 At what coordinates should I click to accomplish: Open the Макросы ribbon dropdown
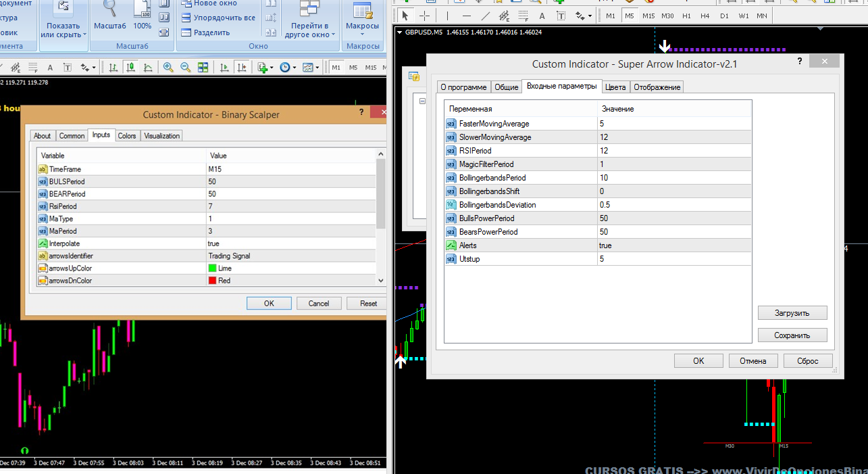(x=363, y=20)
